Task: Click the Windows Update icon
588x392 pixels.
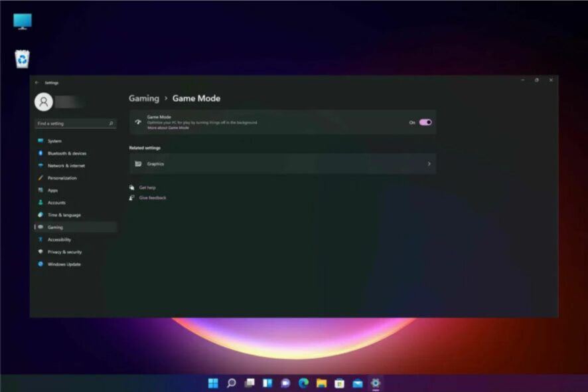Action: click(40, 264)
